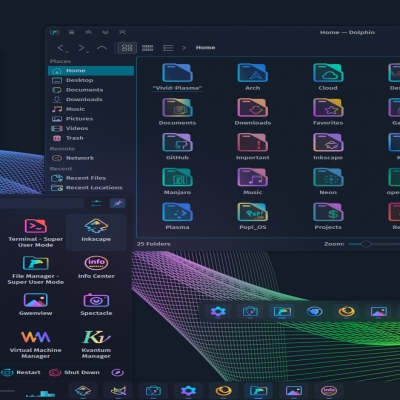Open the forward-history dropdown arrow
Image resolution: width=400 pixels, height=400 pixels.
(88, 52)
